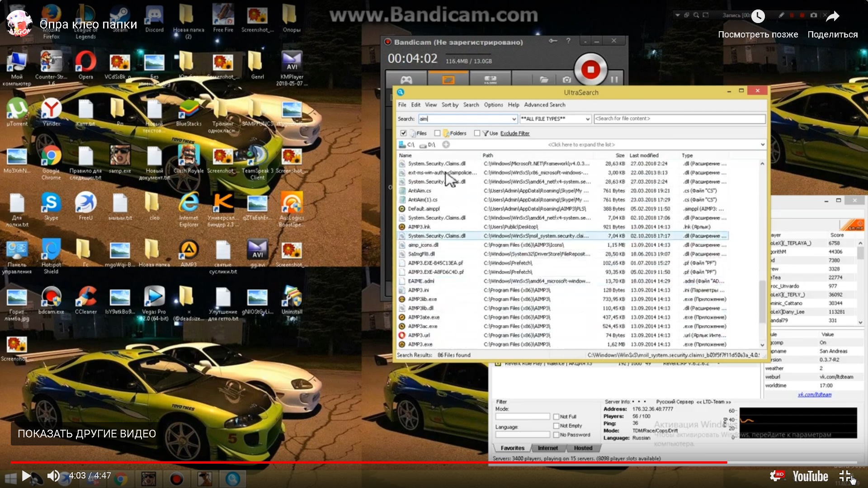
Task: Open the Search term dropdown arrow
Action: [x=514, y=119]
